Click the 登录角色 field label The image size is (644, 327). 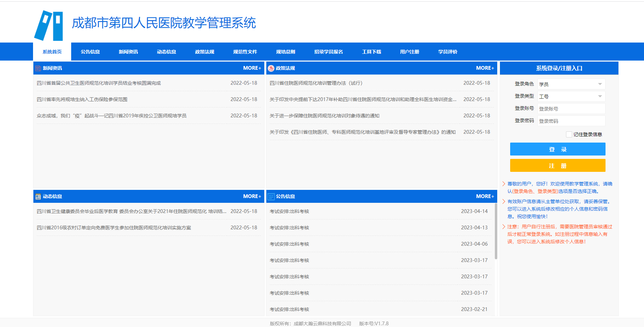tap(524, 84)
